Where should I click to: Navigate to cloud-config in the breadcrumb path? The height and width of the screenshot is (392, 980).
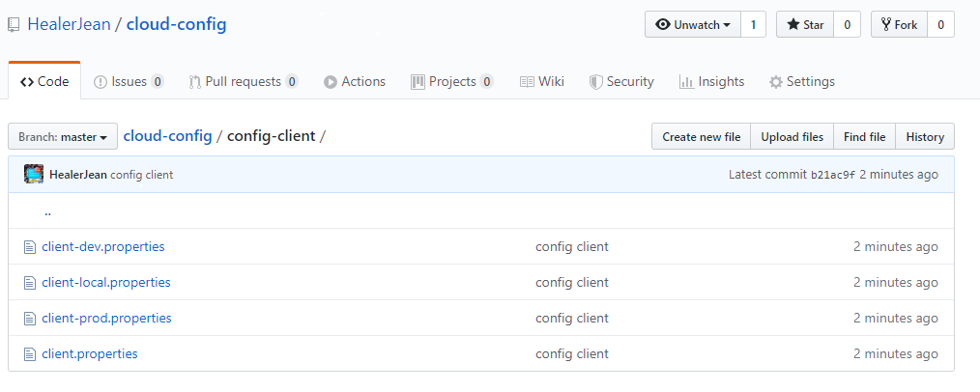pyautogui.click(x=167, y=136)
